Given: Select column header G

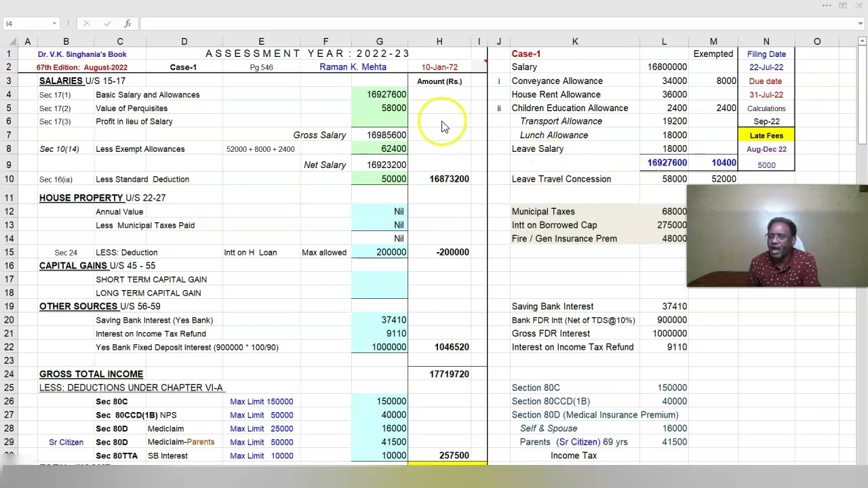Looking at the screenshot, I should click(379, 41).
